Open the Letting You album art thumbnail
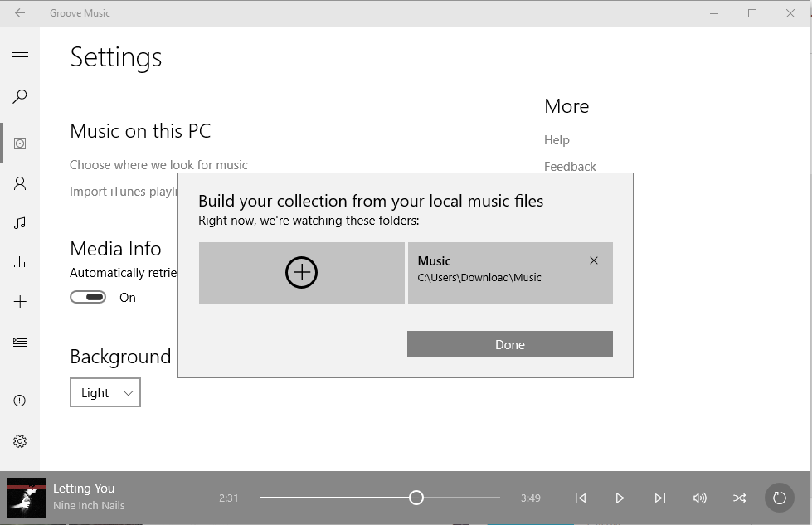This screenshot has width=812, height=525. [x=27, y=498]
